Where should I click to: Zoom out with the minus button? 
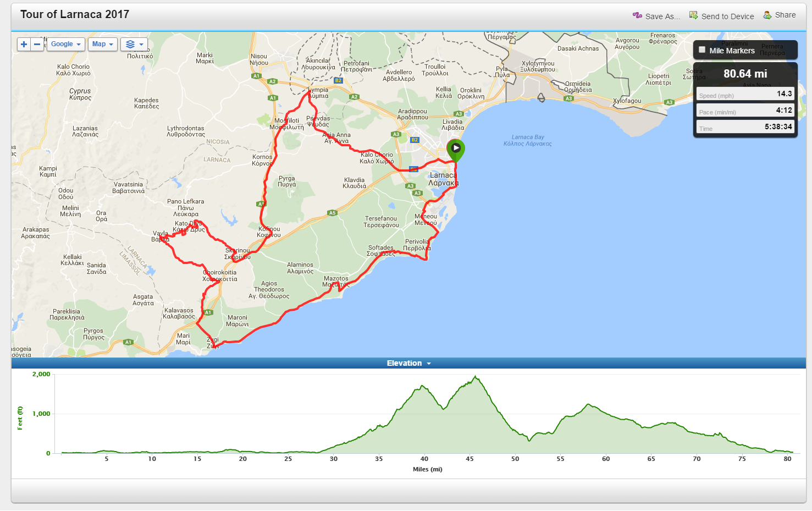37,45
